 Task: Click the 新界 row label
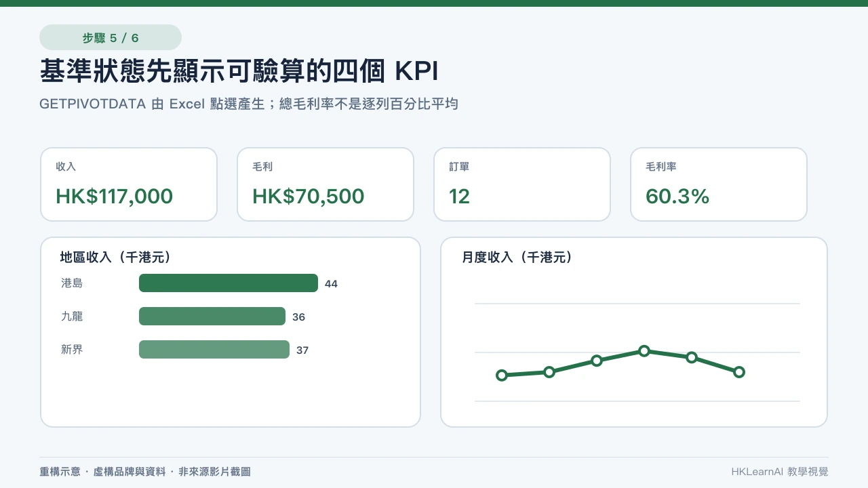pos(72,350)
